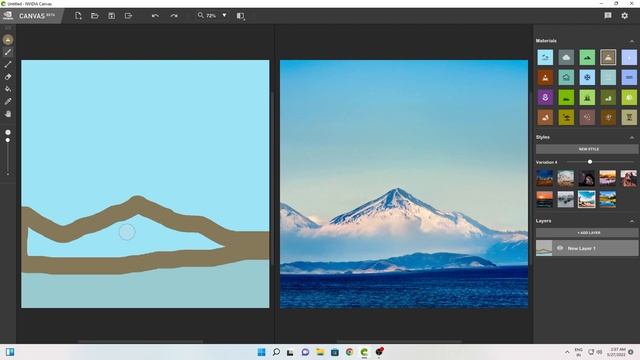Open File Explorer from taskbar
Screen dimensions: 640x360
tap(320, 352)
